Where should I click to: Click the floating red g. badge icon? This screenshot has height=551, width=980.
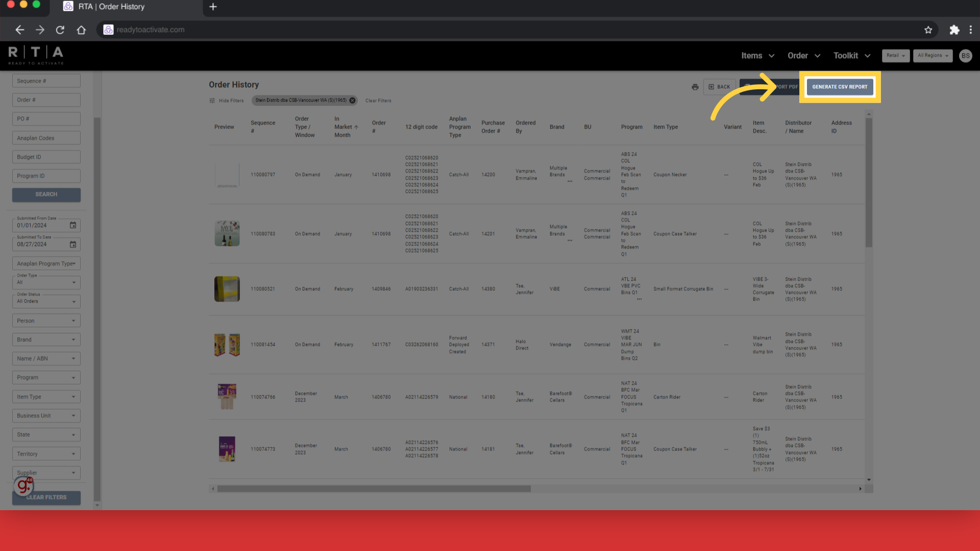23,486
